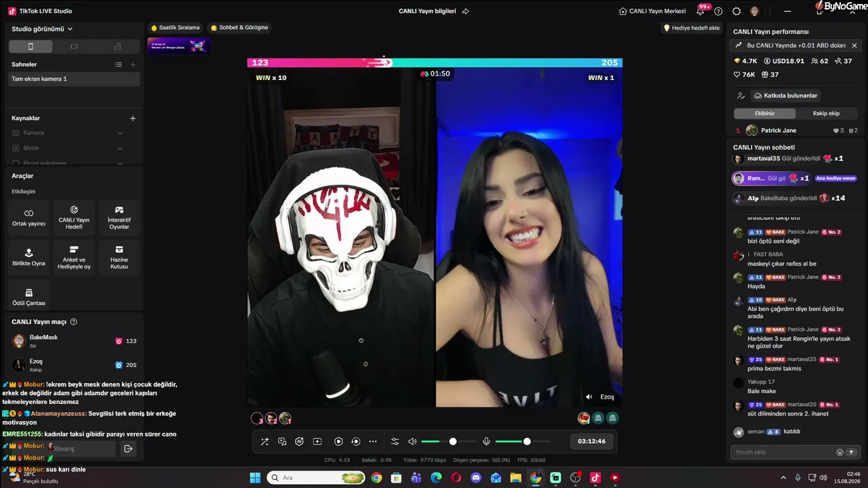Select the Kamera source row
This screenshot has height=488, width=868.
pos(75,133)
